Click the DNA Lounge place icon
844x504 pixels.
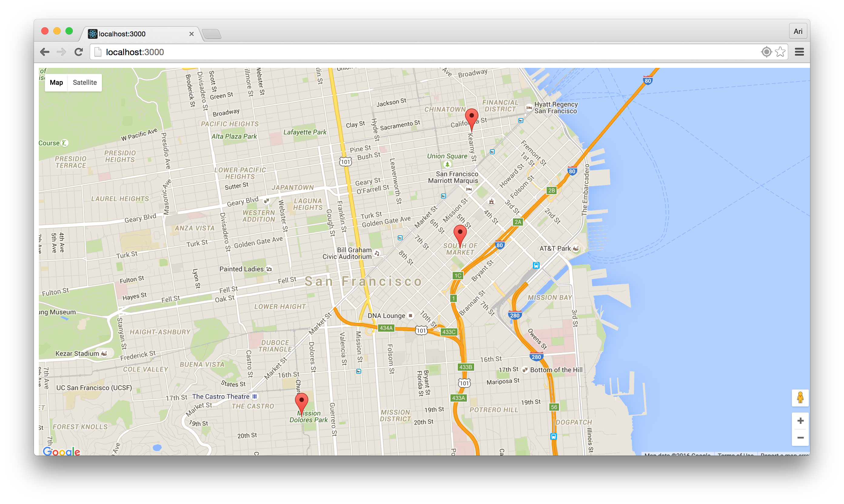tap(410, 316)
